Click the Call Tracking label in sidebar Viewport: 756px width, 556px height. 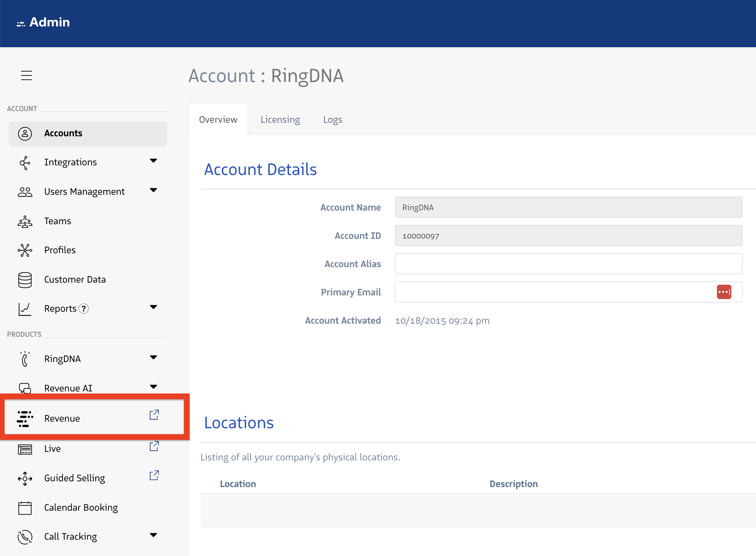tap(70, 537)
